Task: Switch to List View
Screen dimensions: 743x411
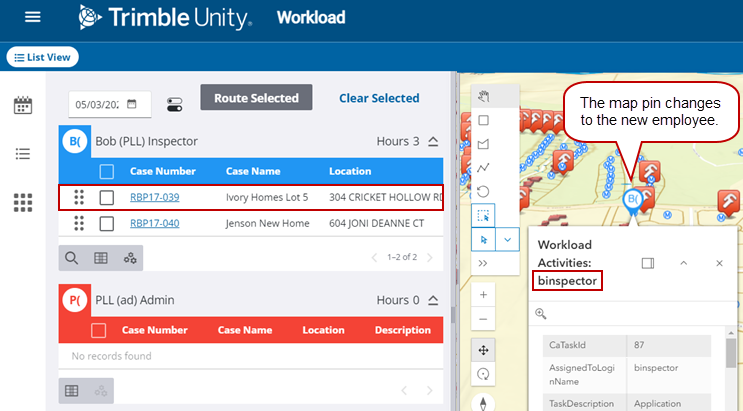Action: pyautogui.click(x=43, y=57)
